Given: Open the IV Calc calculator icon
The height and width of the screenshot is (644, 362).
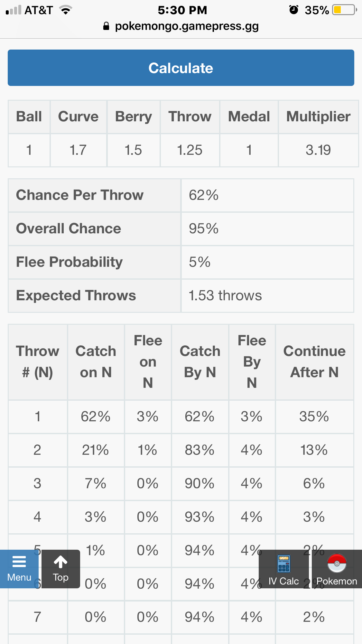Looking at the screenshot, I should click(283, 564).
